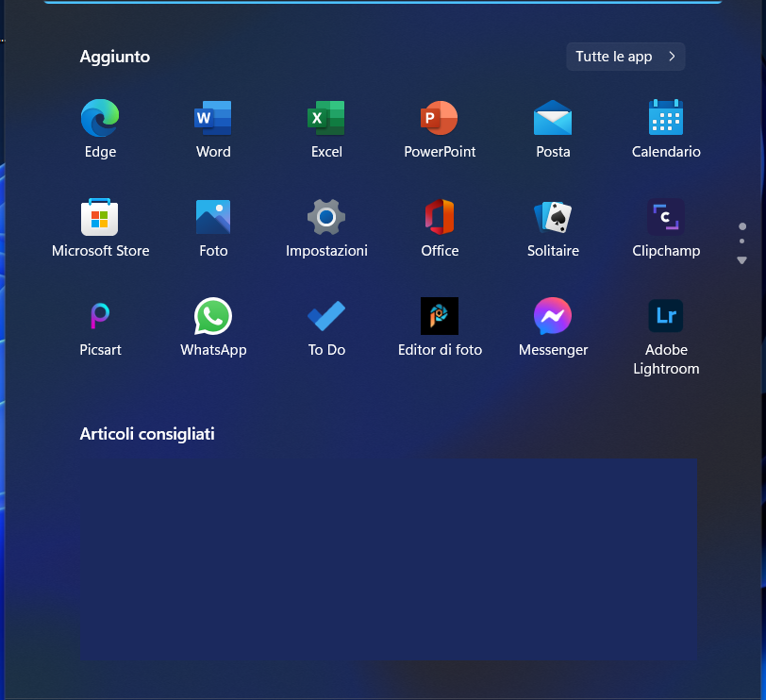Launch Microsoft Word

[x=213, y=129]
